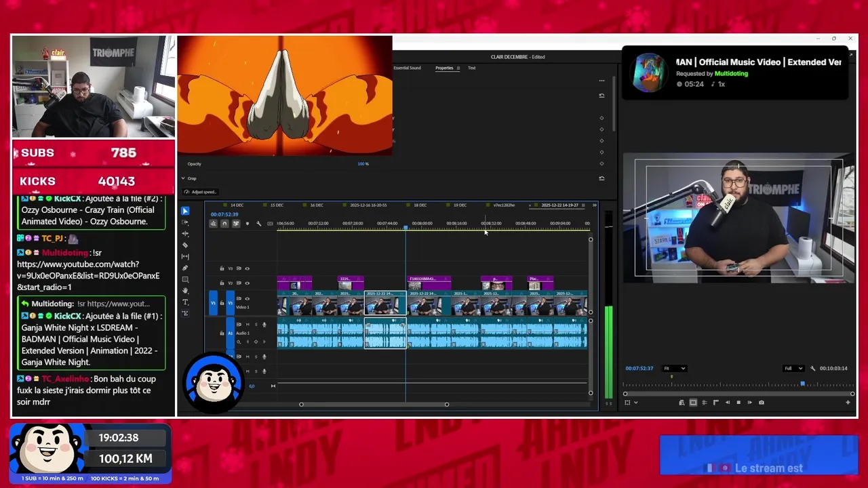
Task: Step forward one frame in Program Monitor
Action: click(x=750, y=403)
